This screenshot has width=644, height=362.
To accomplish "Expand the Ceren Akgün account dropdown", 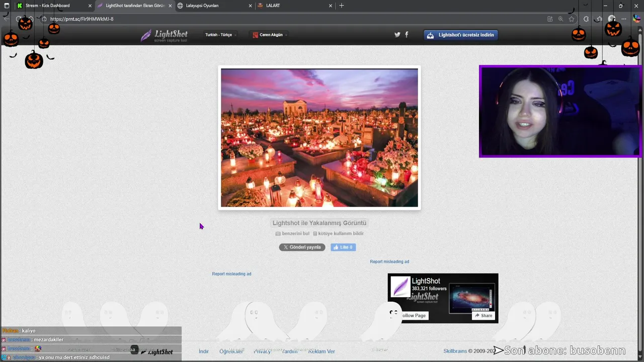I will (271, 35).
